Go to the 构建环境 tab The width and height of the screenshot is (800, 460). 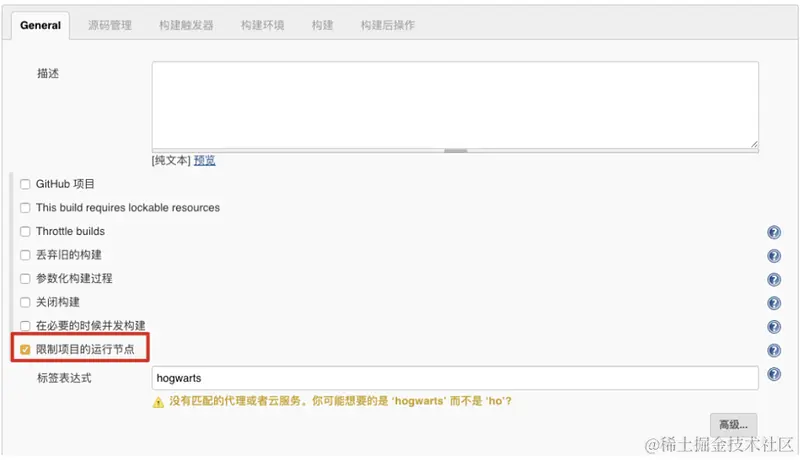point(262,25)
